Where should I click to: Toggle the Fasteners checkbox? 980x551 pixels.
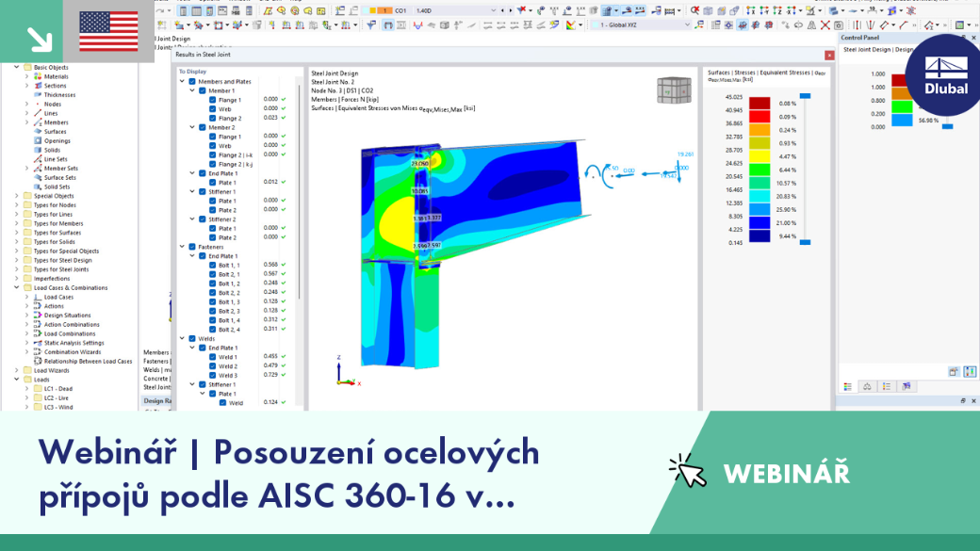click(192, 247)
